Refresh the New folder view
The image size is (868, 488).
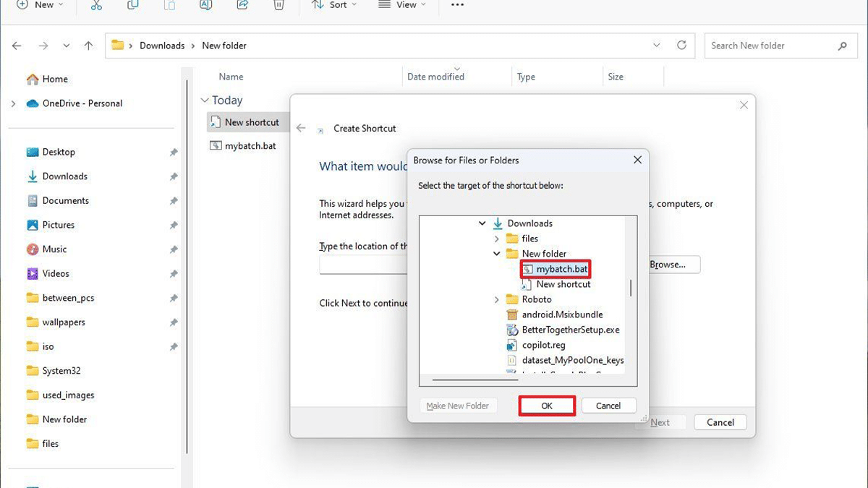(x=681, y=45)
